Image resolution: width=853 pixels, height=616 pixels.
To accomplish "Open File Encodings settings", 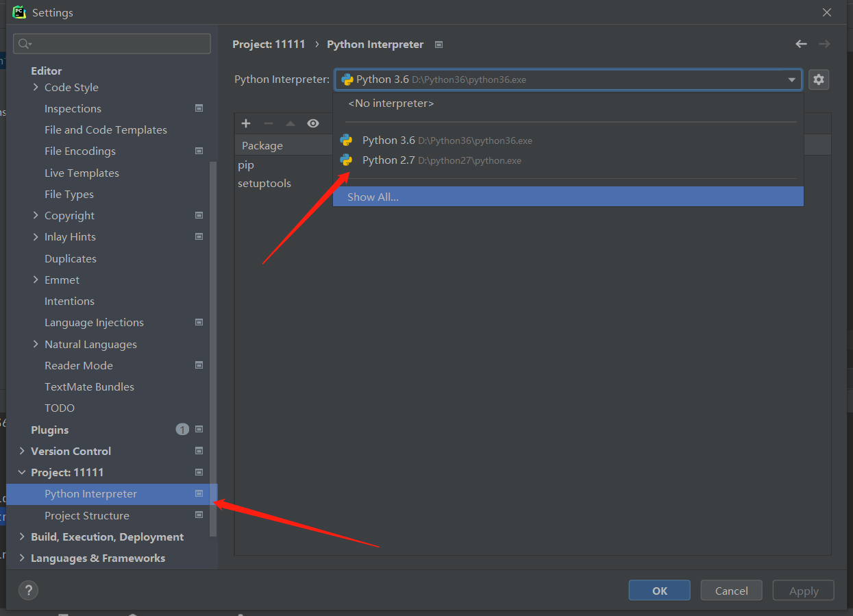I will point(80,151).
